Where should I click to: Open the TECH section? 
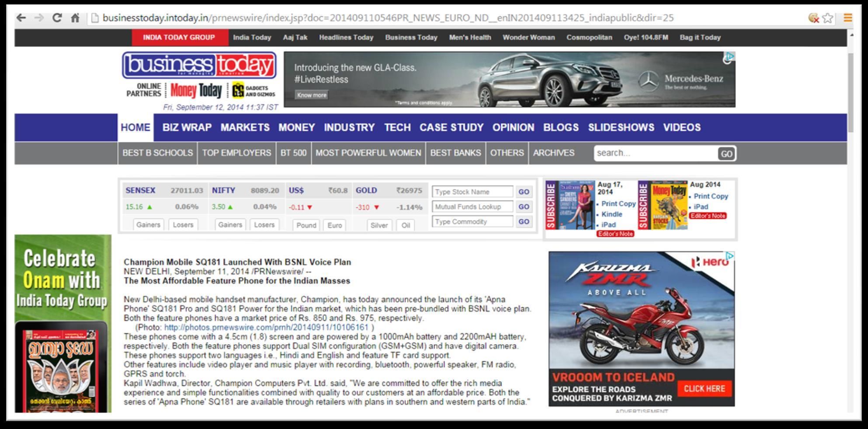tap(397, 128)
